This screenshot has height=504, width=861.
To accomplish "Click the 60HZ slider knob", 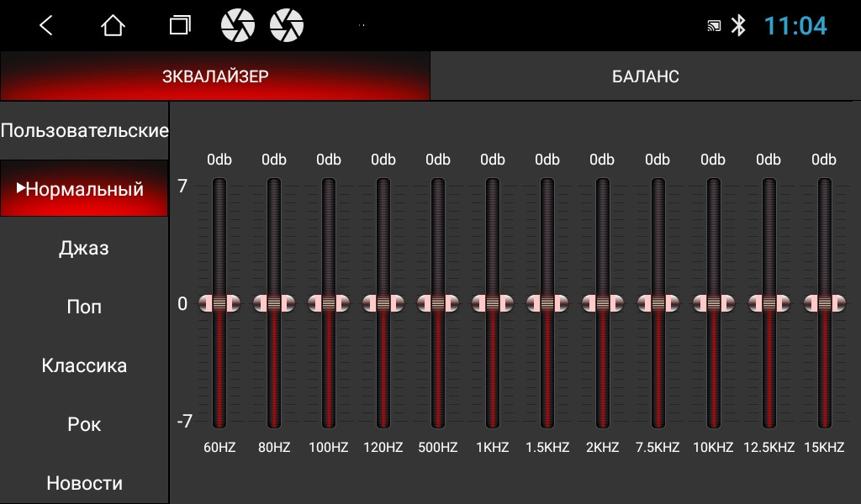I will pos(219,304).
